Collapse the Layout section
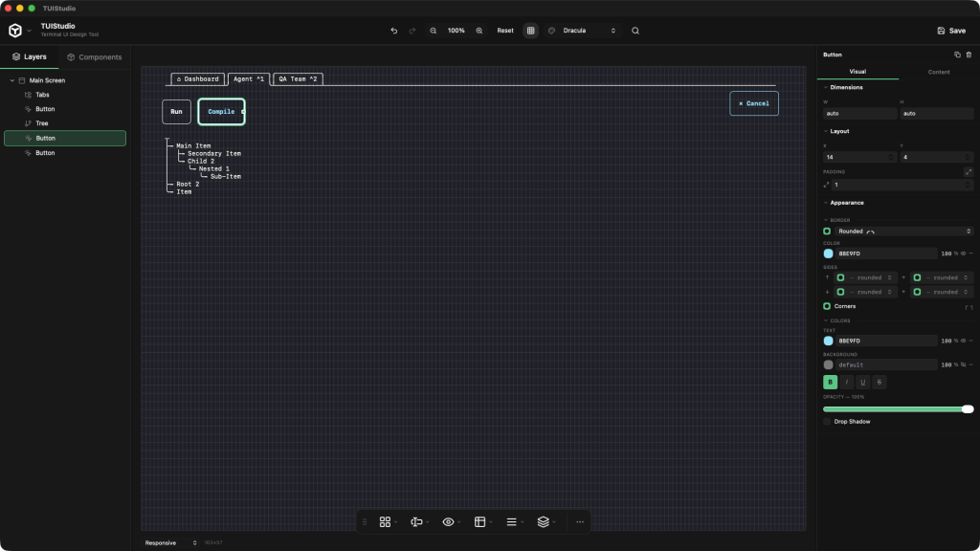 click(x=826, y=131)
